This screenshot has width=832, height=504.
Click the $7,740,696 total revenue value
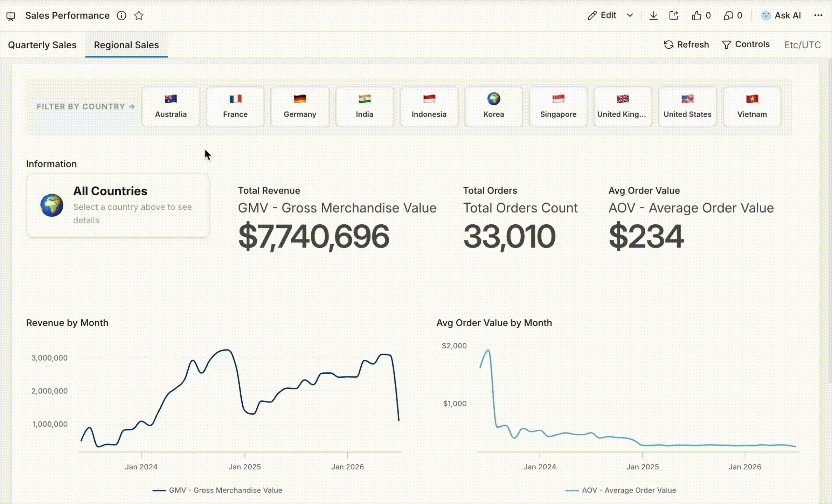[314, 237]
